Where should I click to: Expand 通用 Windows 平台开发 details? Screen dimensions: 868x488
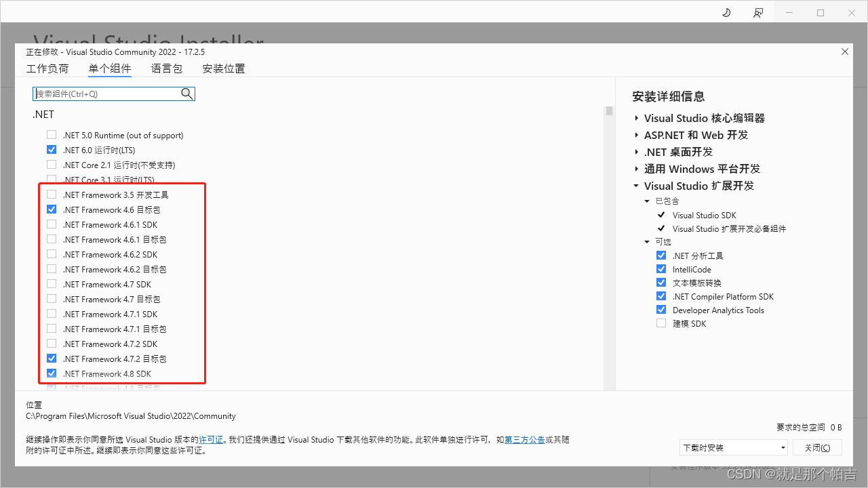coord(636,169)
